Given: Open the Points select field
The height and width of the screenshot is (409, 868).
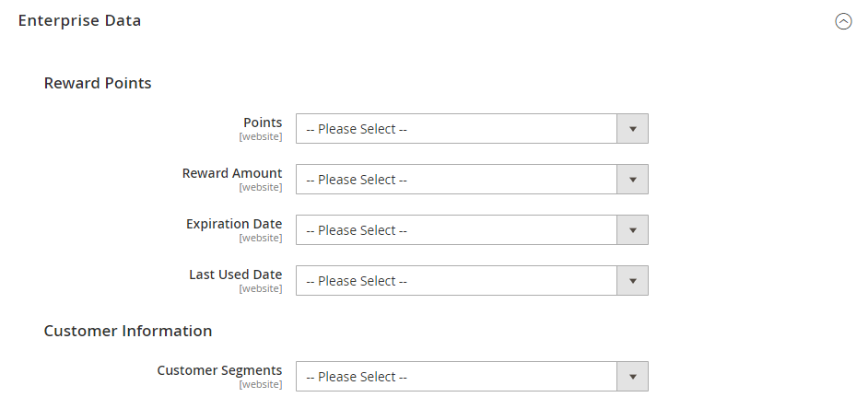Looking at the screenshot, I should 472,129.
